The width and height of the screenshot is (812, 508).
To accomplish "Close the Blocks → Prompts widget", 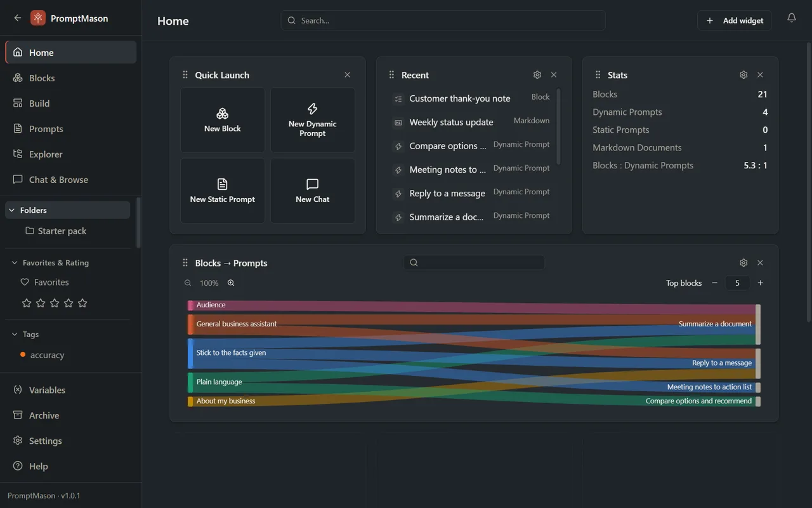I will pos(760,263).
